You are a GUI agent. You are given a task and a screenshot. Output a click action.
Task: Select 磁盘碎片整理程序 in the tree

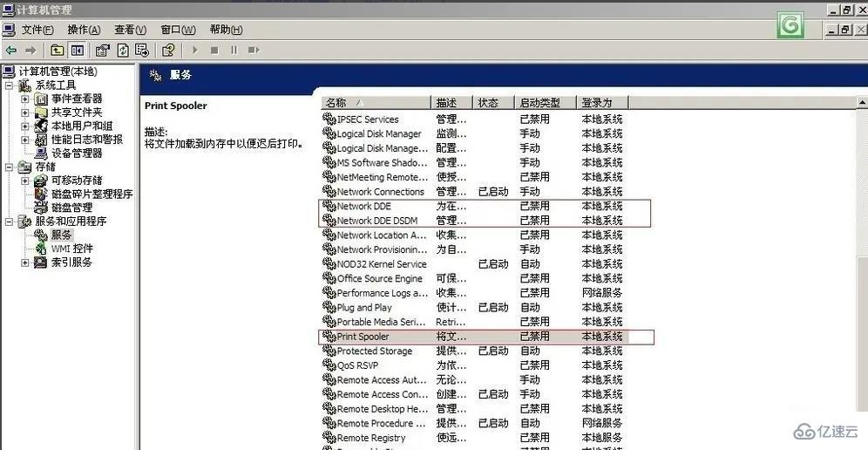pyautogui.click(x=92, y=194)
